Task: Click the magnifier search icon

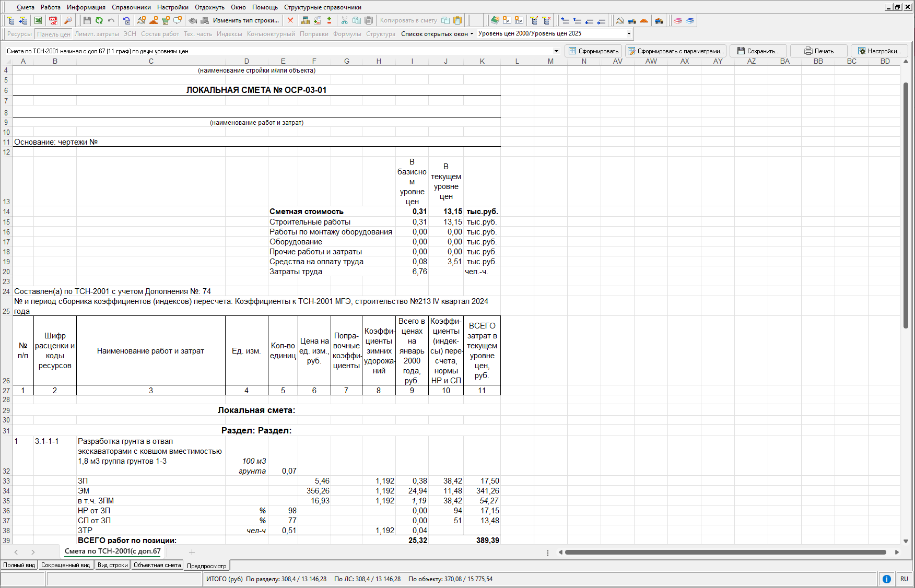Action: (x=68, y=20)
